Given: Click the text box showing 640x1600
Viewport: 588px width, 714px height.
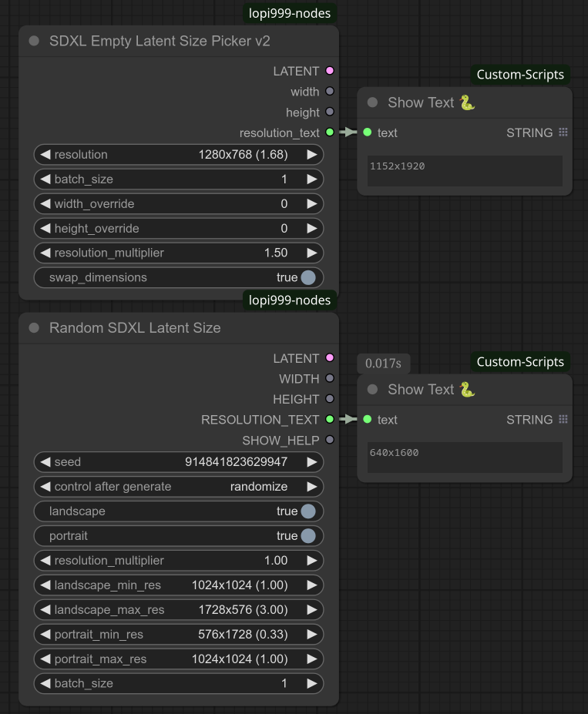Looking at the screenshot, I should coord(465,458).
